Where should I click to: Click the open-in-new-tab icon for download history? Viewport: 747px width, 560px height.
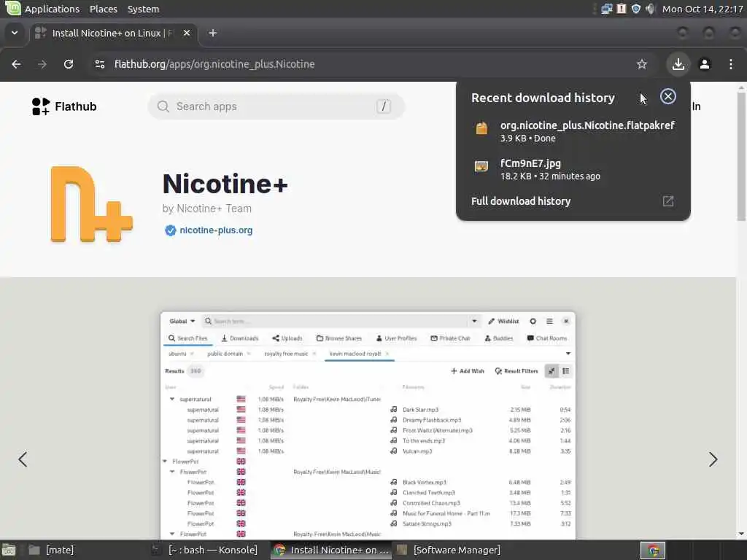point(668,201)
